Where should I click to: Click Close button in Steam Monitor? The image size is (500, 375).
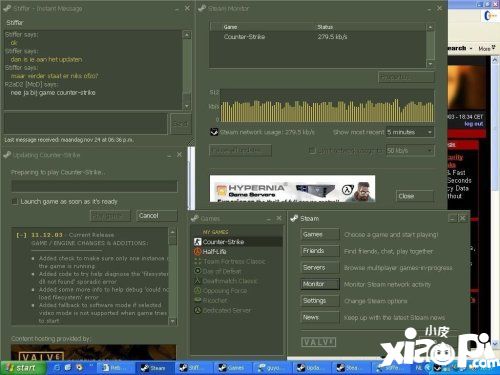tap(415, 196)
